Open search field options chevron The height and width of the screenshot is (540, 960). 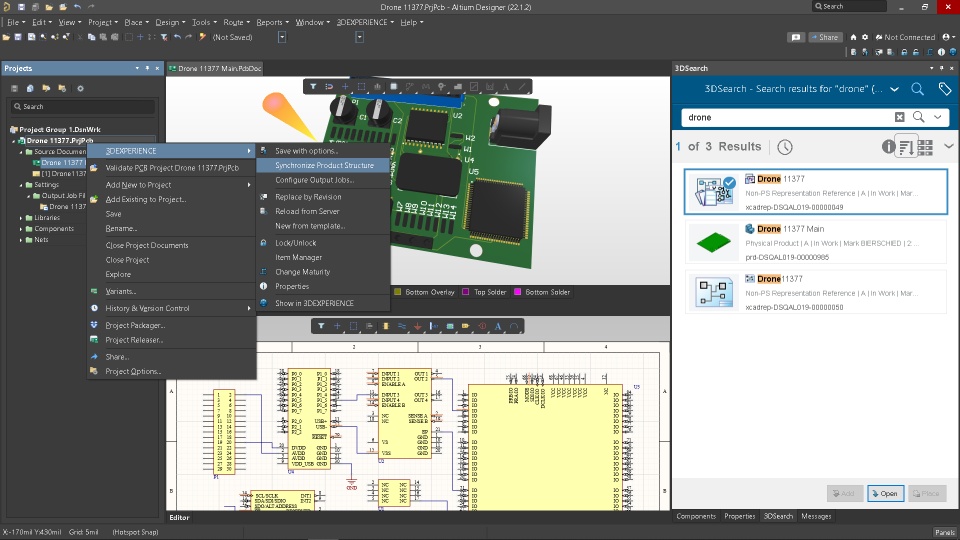point(937,117)
